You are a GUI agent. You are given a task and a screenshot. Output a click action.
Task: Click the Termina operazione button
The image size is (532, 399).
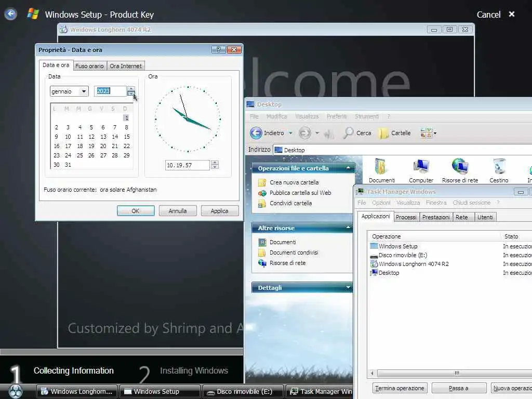[x=400, y=388]
